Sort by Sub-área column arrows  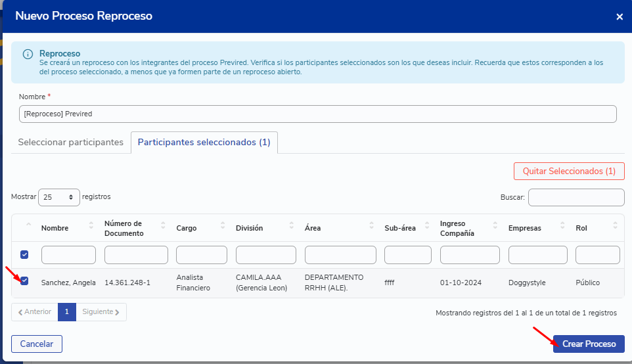pyautogui.click(x=427, y=225)
